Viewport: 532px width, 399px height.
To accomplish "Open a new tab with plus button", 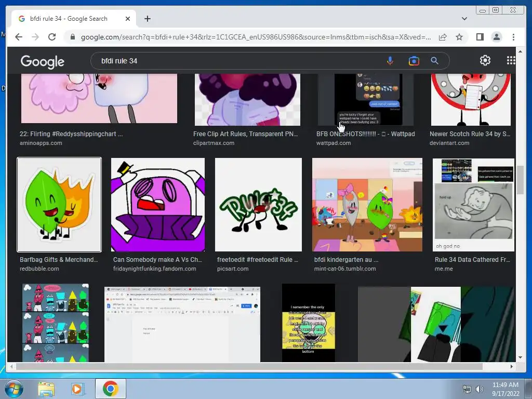I will [x=147, y=19].
